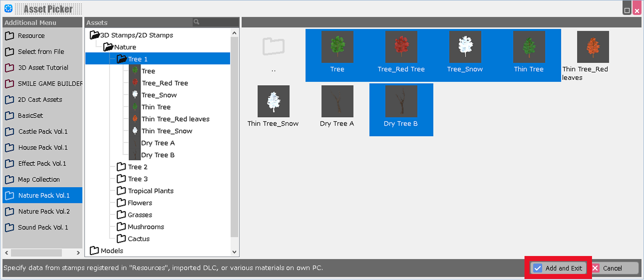The image size is (644, 280).
Task: Click the Thin Tree_Snow asset thumbnail
Action: 273,102
